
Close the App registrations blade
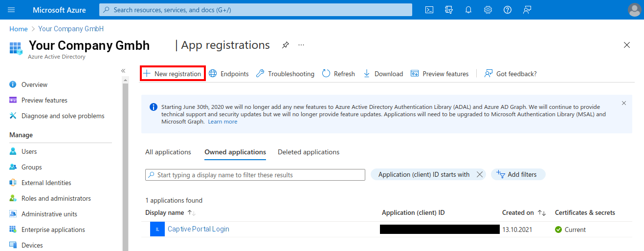627,45
